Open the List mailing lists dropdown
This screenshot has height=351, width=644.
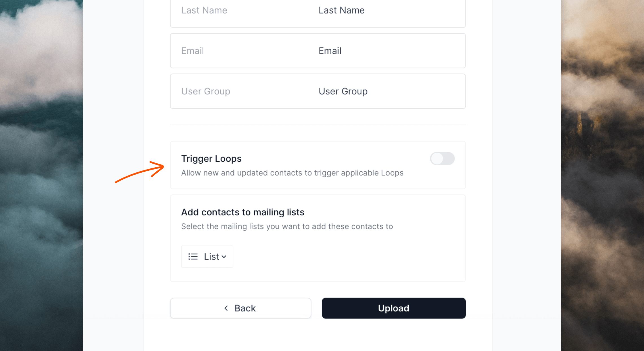207,257
